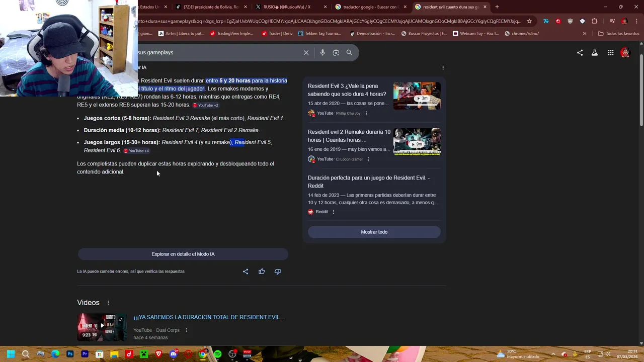Open the clock showing 20:31
Screen dimensions: 644x362
click(x=627, y=354)
